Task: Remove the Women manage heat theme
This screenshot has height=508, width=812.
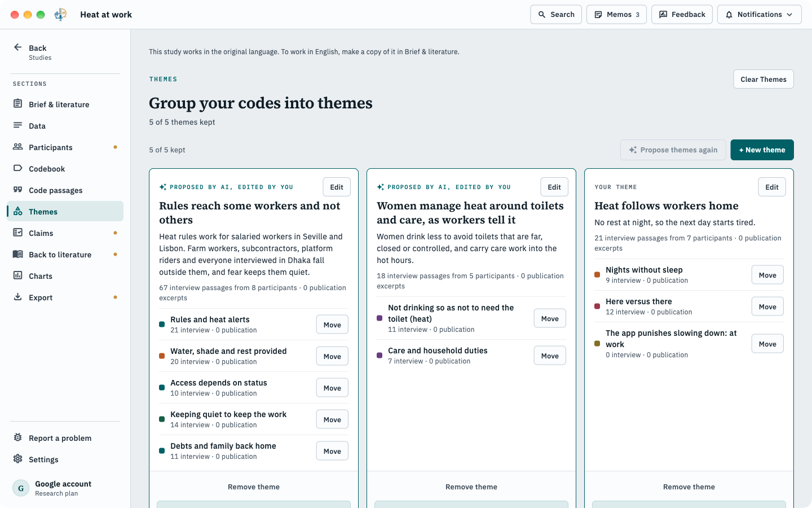Action: coord(471,487)
